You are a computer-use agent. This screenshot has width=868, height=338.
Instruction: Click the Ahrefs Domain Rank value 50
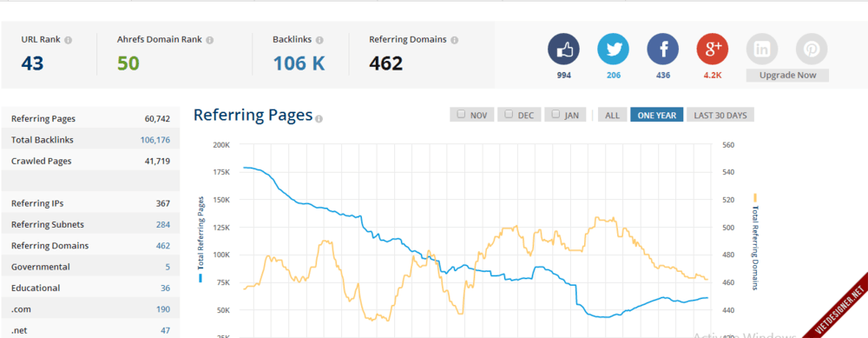tap(128, 63)
